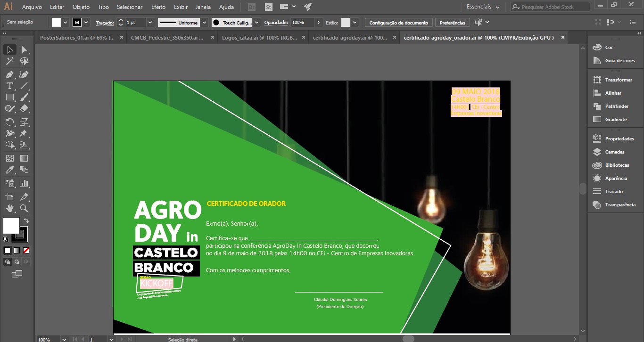Reset to default fill and stroke
Image resolution: width=644 pixels, height=342 pixels.
pyautogui.click(x=6, y=239)
